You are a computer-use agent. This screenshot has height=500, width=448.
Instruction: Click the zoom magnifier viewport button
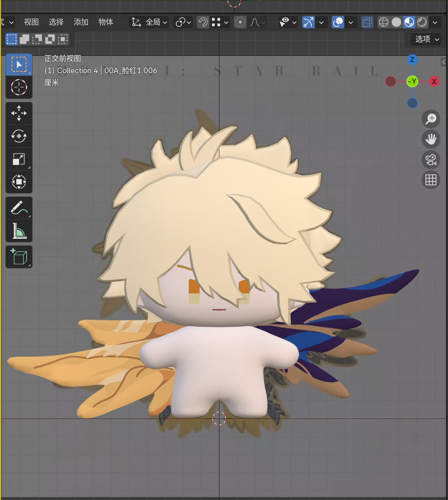431,119
